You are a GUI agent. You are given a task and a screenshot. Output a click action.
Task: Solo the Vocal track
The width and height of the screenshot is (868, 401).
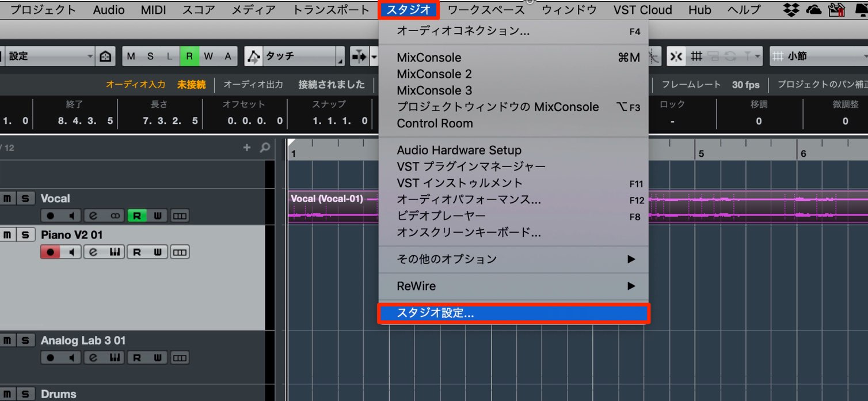(x=25, y=198)
